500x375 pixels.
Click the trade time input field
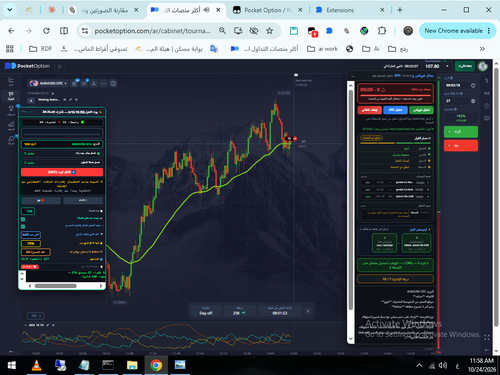[x=456, y=86]
